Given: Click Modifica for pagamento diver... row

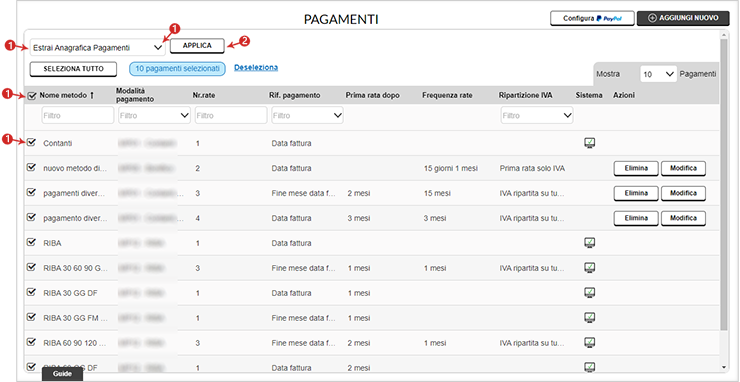Looking at the screenshot, I should (683, 218).
